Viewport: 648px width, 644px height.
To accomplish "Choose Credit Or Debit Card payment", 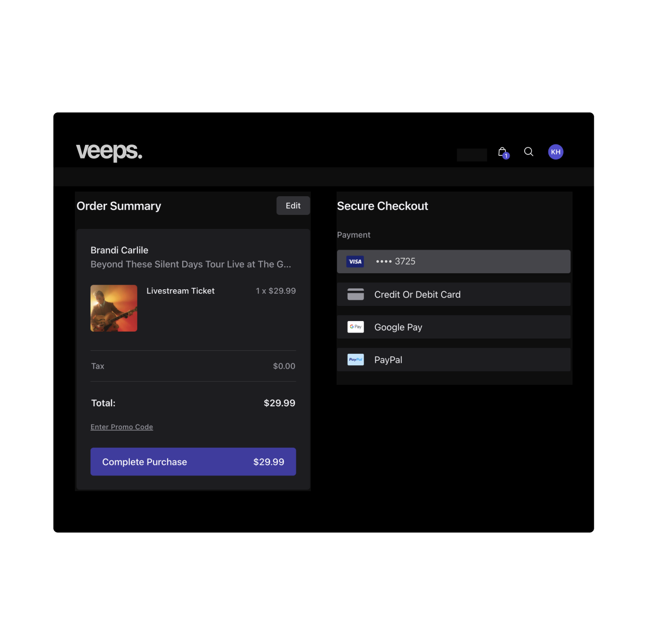I will 454,294.
